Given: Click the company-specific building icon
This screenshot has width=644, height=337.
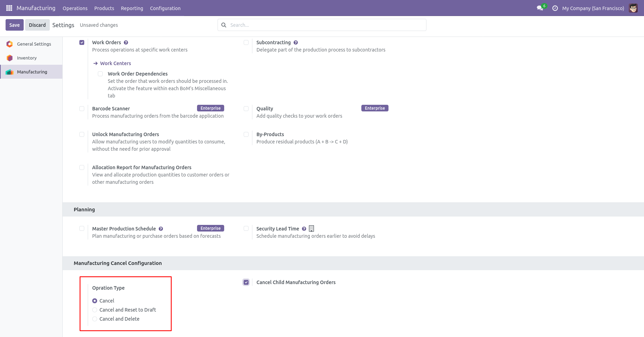Looking at the screenshot, I should tap(312, 228).
